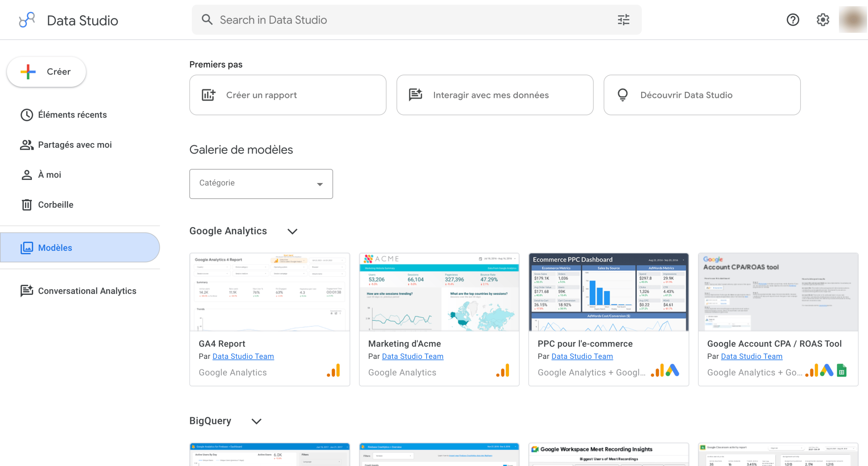The image size is (868, 466).
Task: Click the Google Ads icon on PPC pour l'e-commerce card
Action: (x=672, y=370)
